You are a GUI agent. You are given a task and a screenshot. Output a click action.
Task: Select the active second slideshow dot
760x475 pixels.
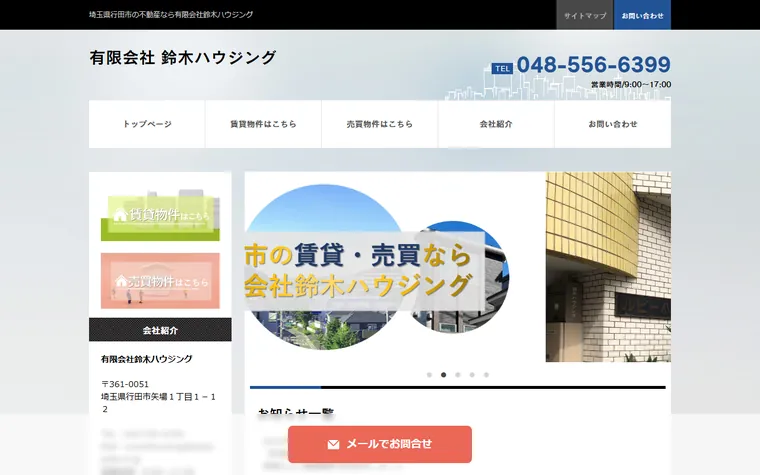pos(443,375)
